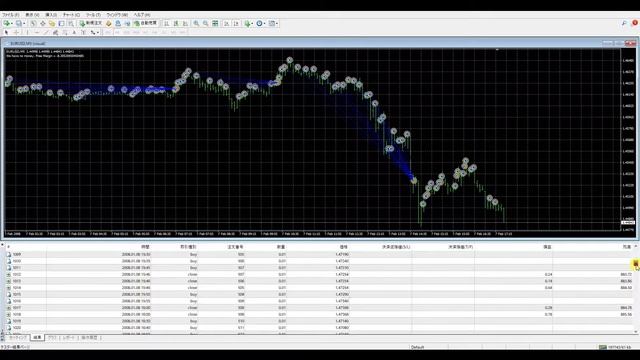Click the connection status bars icon
The image size is (640, 360).
tap(603, 347)
